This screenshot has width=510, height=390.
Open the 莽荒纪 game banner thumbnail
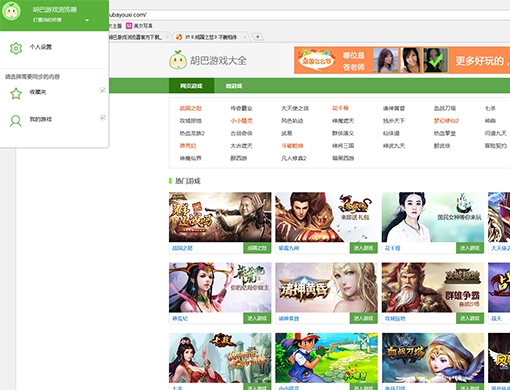click(x=220, y=287)
